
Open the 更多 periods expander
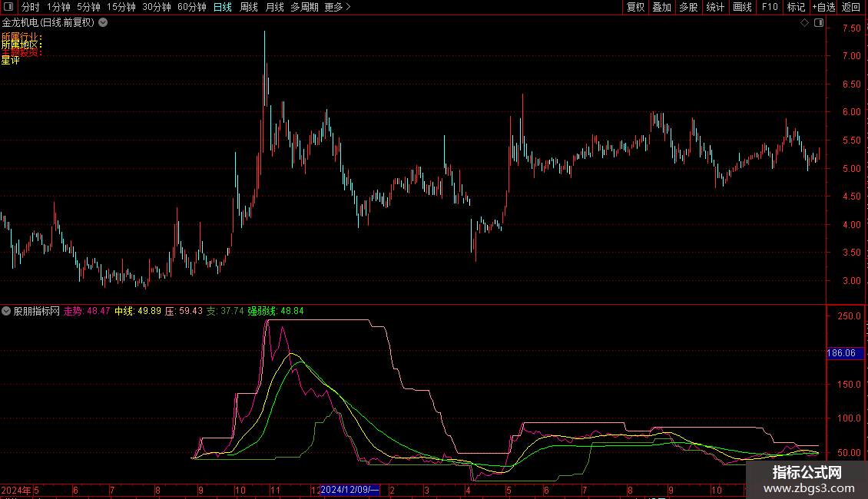[337, 8]
